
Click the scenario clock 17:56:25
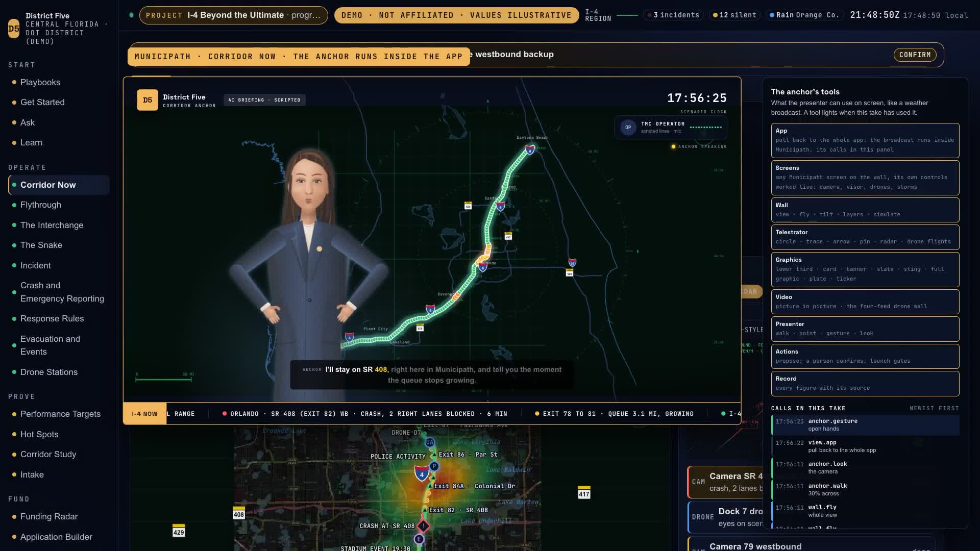pyautogui.click(x=697, y=98)
